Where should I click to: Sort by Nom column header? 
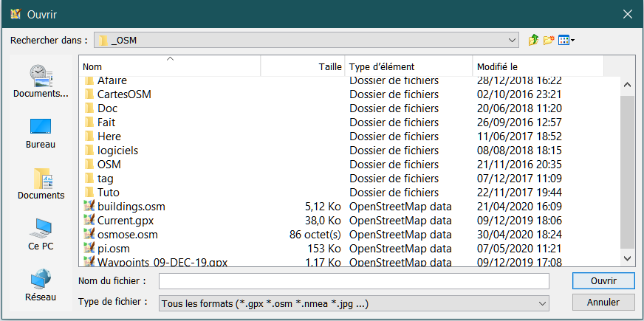[x=170, y=66]
